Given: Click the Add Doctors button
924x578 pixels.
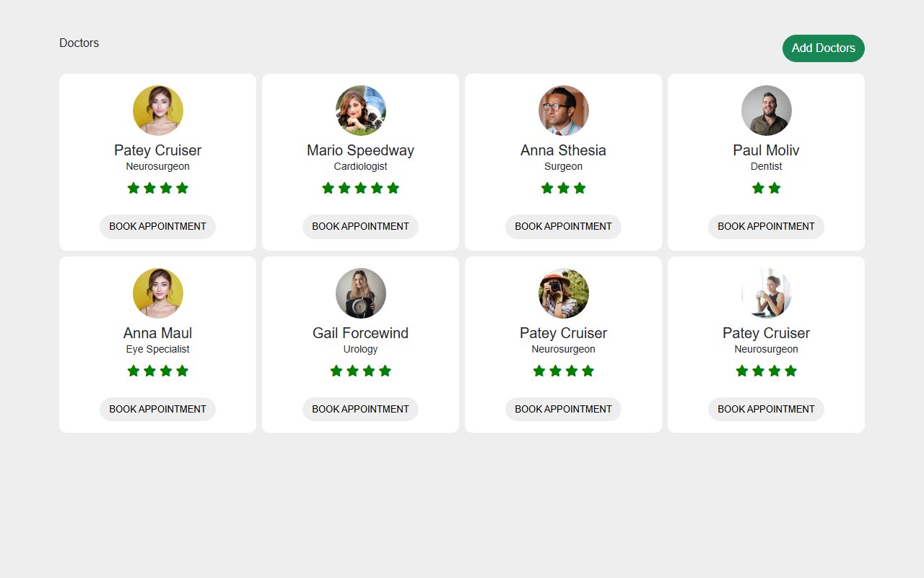Looking at the screenshot, I should point(823,48).
